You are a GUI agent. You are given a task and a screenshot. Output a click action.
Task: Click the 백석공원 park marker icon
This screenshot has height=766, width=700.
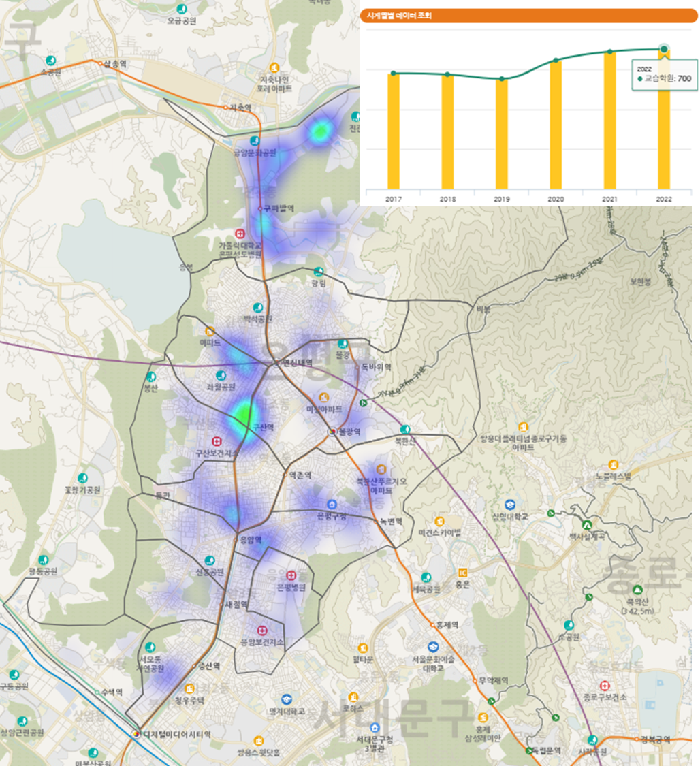coord(258,308)
